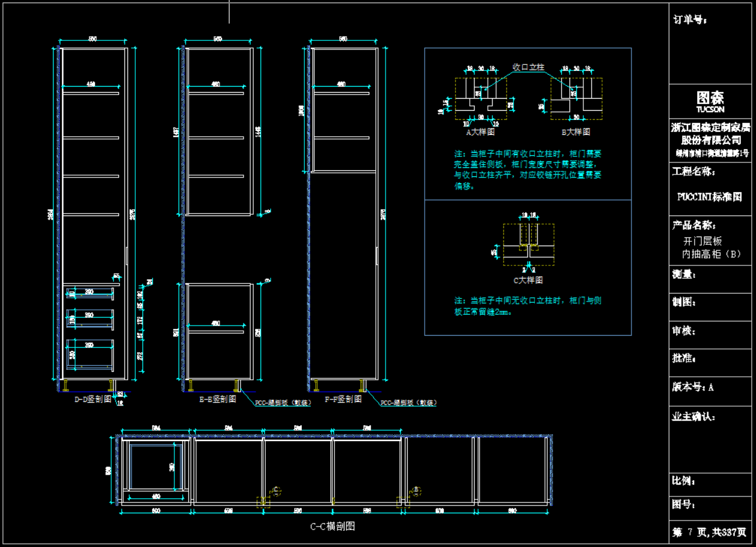Click the PCC-踢脚板 leader note under B-B section
Viewport: 756px width, 547px height.
pyautogui.click(x=283, y=403)
